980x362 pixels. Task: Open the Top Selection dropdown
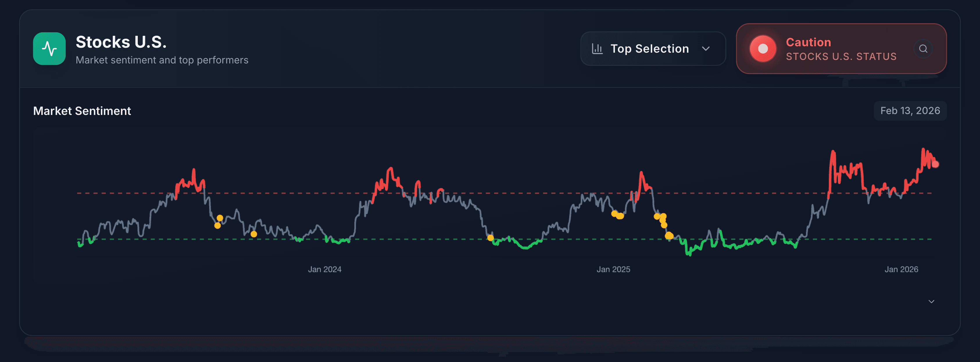(x=653, y=49)
